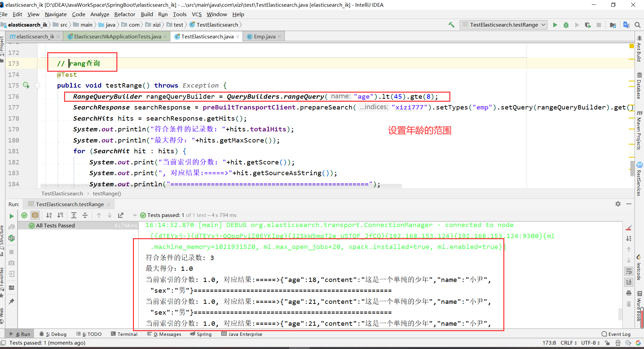Sort tests by duration
The image size is (644, 349).
click(x=60, y=215)
